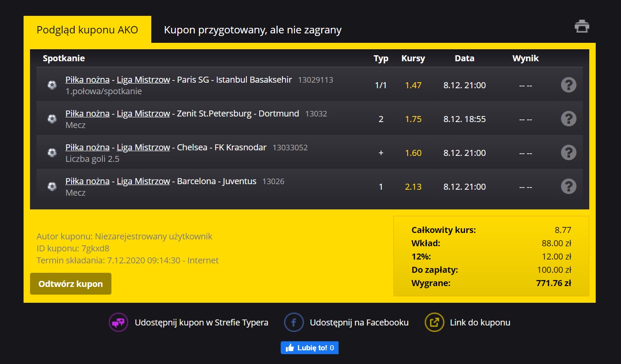Click the purple Strefa Typera share icon
621x364 pixels.
(118, 322)
